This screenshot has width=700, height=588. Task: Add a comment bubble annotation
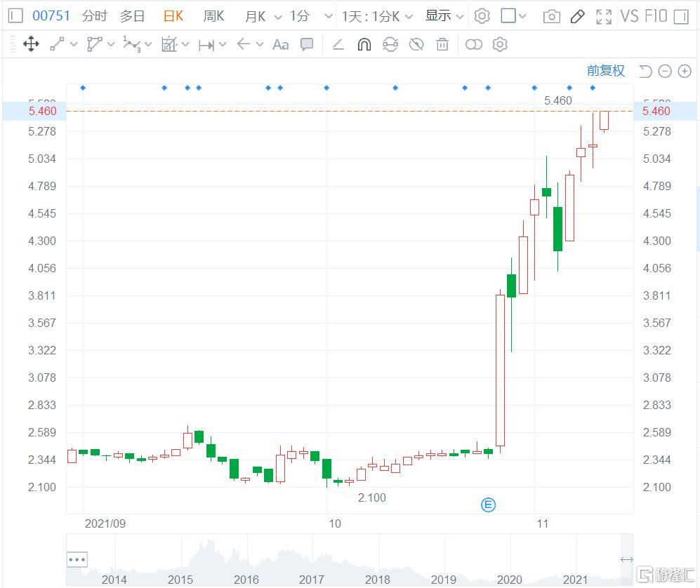[307, 45]
